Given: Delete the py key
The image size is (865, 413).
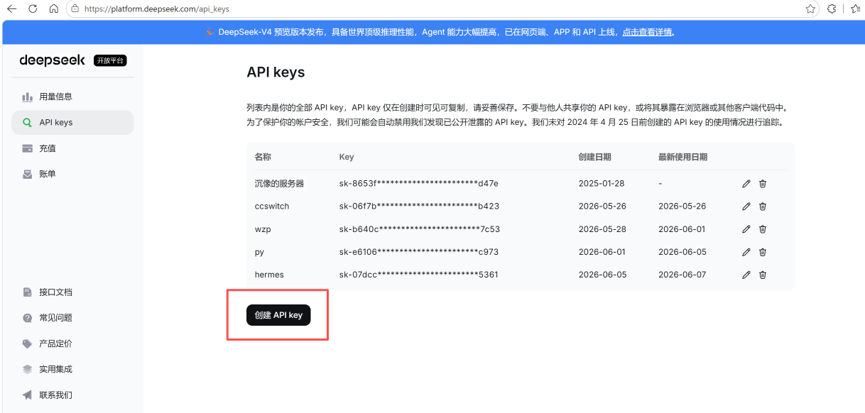Looking at the screenshot, I should click(x=762, y=252).
